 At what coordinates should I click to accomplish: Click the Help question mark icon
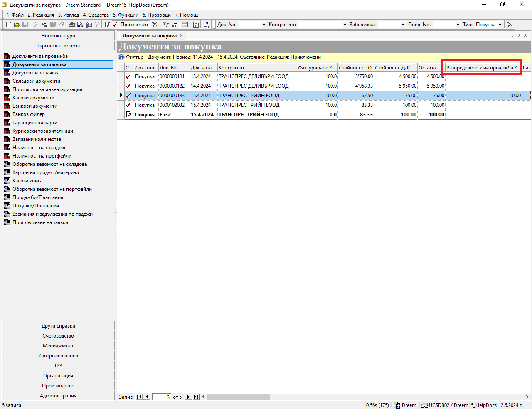coord(207,25)
